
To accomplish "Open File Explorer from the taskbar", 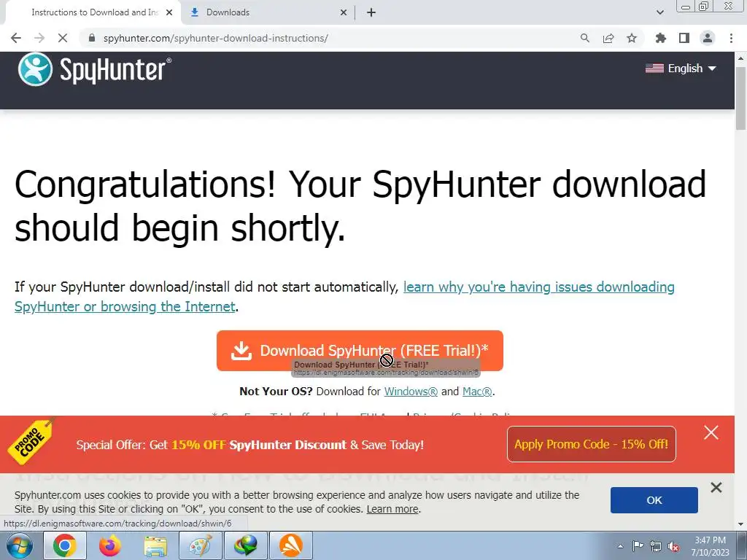I will click(155, 545).
